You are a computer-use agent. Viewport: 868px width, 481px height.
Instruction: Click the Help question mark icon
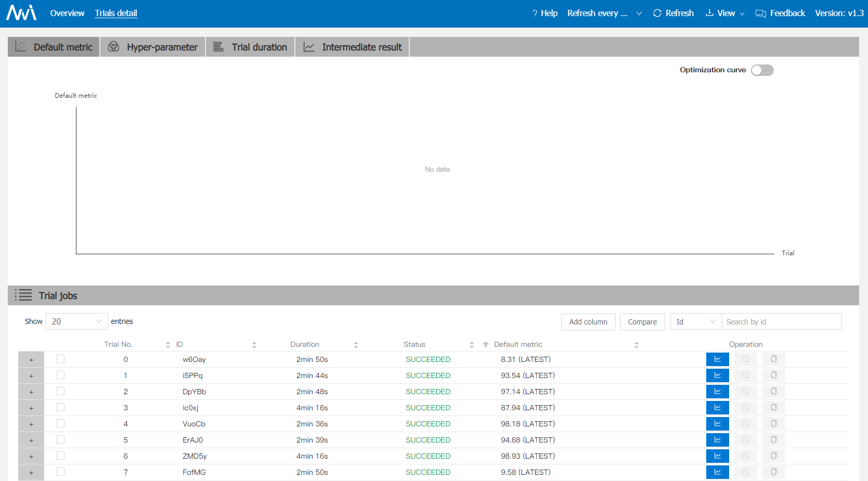pyautogui.click(x=536, y=12)
